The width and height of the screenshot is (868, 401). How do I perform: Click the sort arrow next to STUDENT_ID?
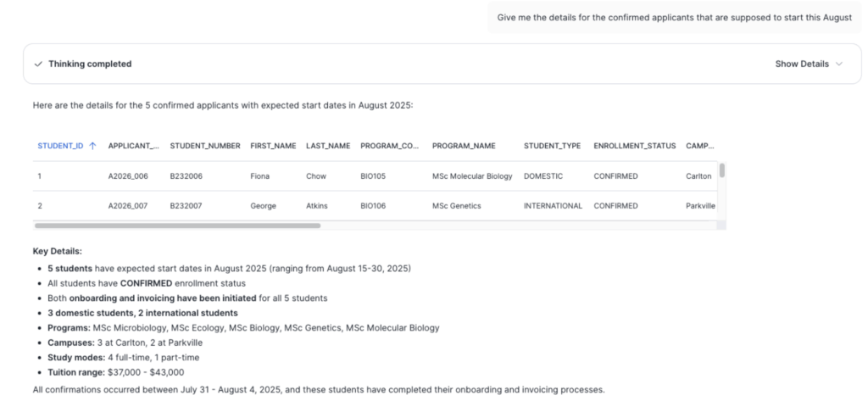(x=92, y=146)
